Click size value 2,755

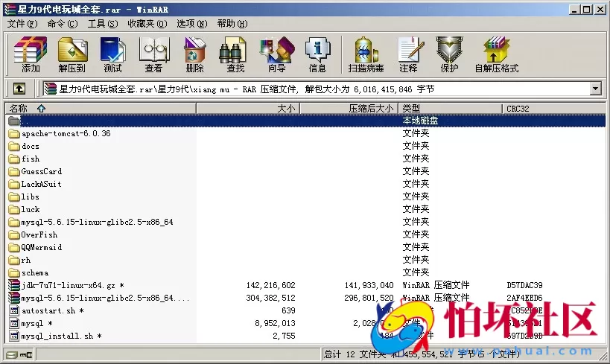coord(284,336)
